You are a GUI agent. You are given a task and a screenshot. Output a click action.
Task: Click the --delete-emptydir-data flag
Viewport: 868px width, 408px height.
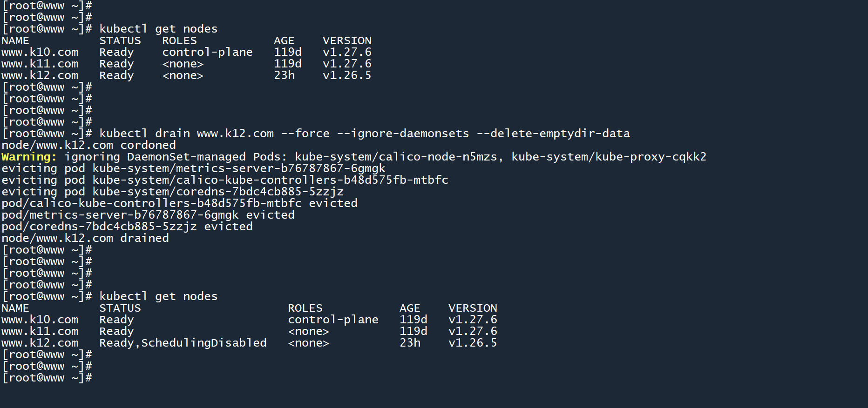553,134
